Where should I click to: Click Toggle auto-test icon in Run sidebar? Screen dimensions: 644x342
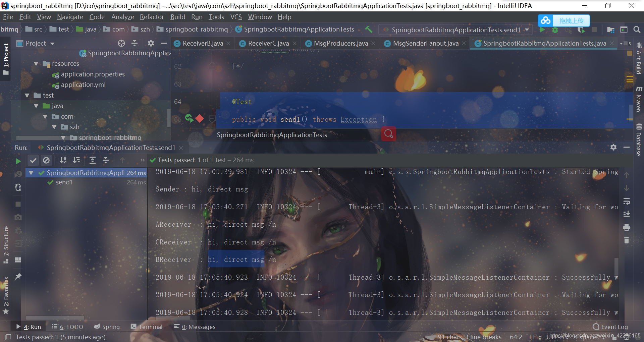[18, 187]
